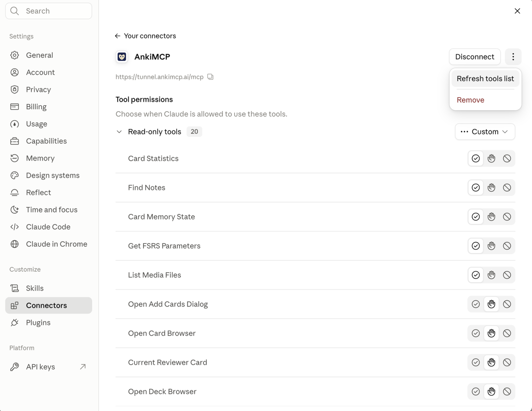Click the API keys key icon
The width and height of the screenshot is (532, 411).
(15, 367)
